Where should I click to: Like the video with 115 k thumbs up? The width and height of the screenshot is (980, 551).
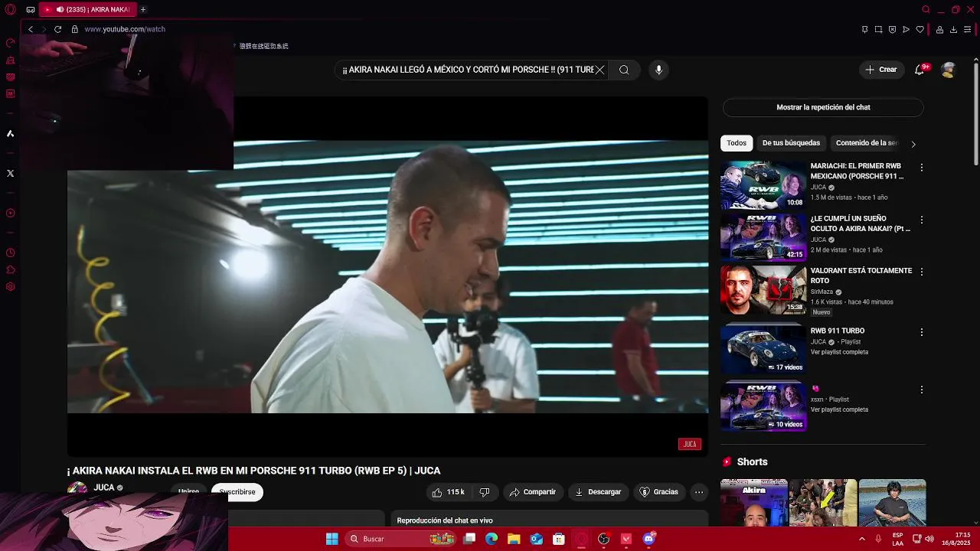coord(449,492)
